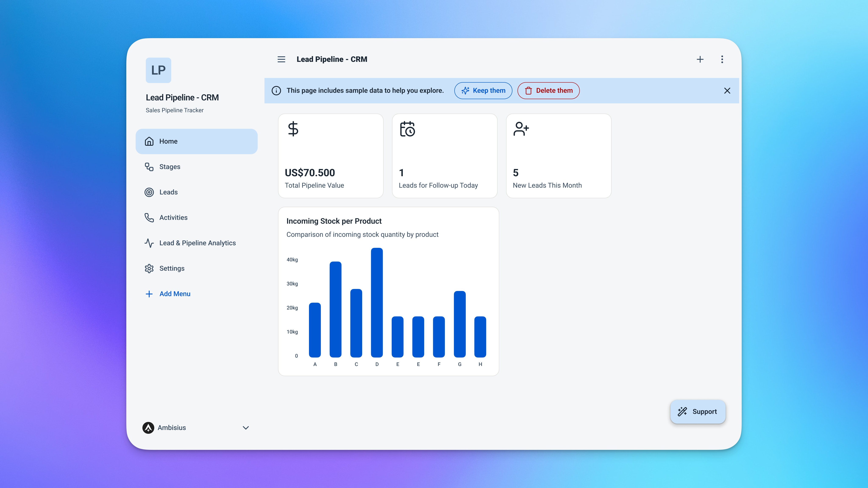Open the Support assistant
Screen dimensions: 868x488
click(697, 412)
